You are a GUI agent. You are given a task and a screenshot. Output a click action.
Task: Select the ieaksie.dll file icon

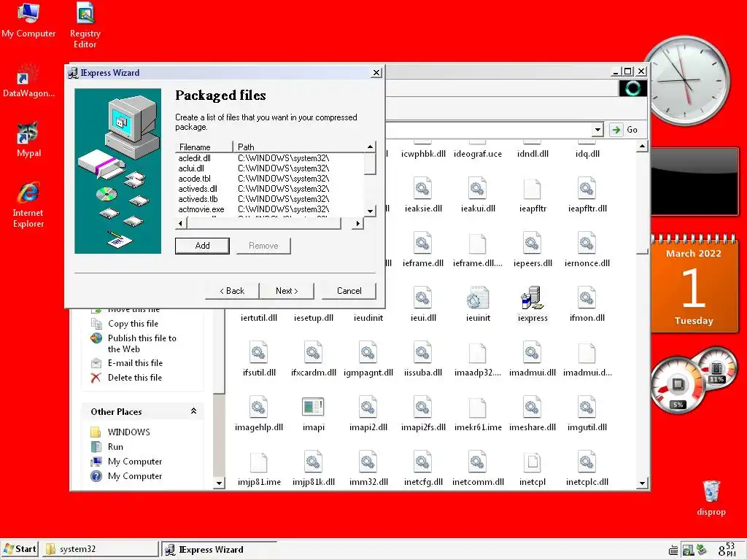423,194
